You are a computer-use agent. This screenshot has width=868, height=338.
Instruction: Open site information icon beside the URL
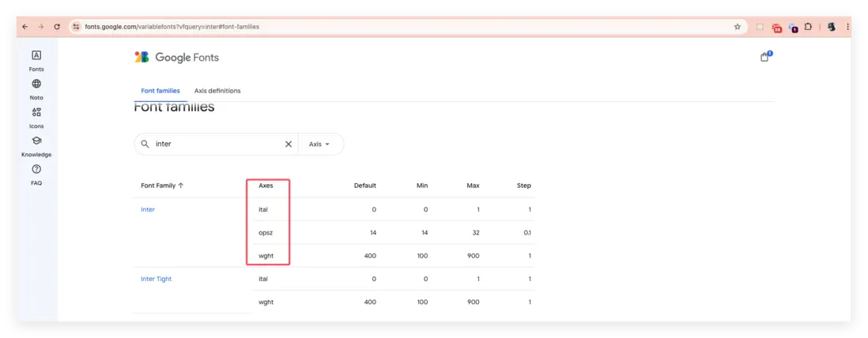pyautogui.click(x=77, y=27)
